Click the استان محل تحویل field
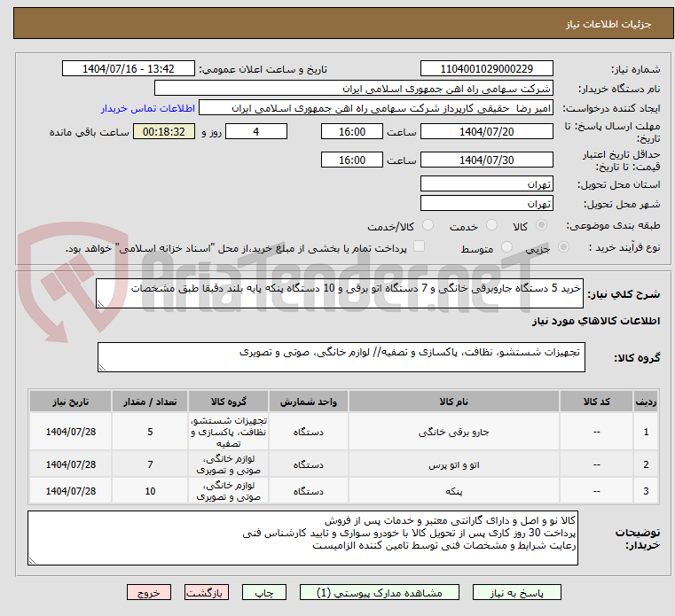The width and height of the screenshot is (675, 616). point(486,183)
